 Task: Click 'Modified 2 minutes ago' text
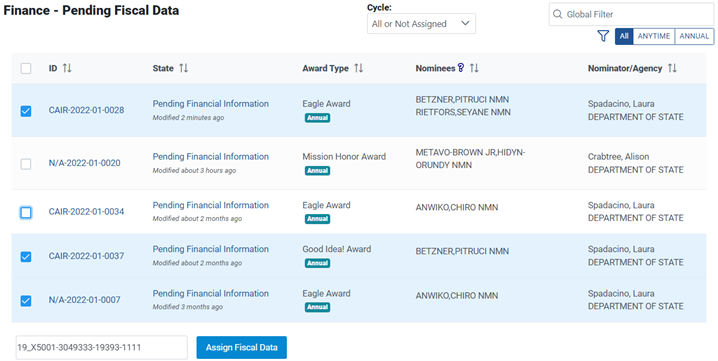coord(188,118)
